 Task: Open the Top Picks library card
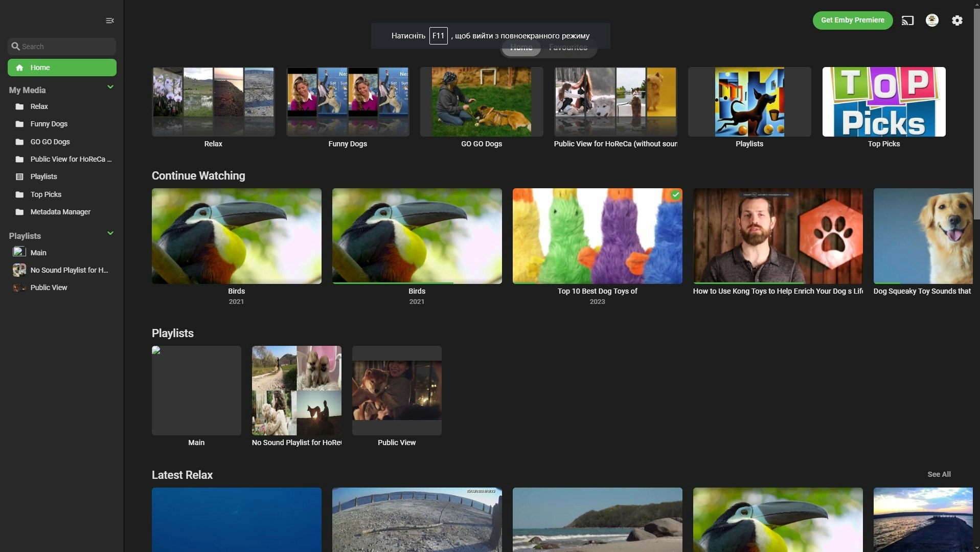point(884,102)
